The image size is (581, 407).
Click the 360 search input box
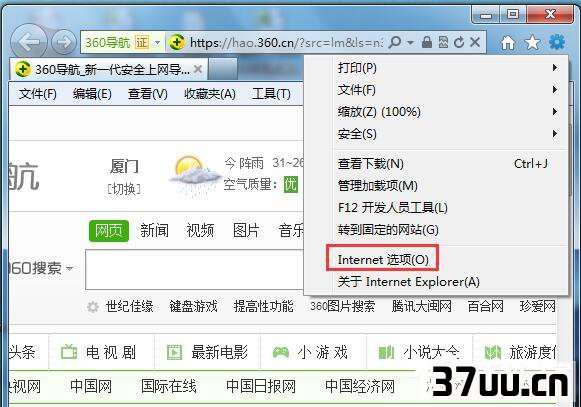(x=195, y=269)
